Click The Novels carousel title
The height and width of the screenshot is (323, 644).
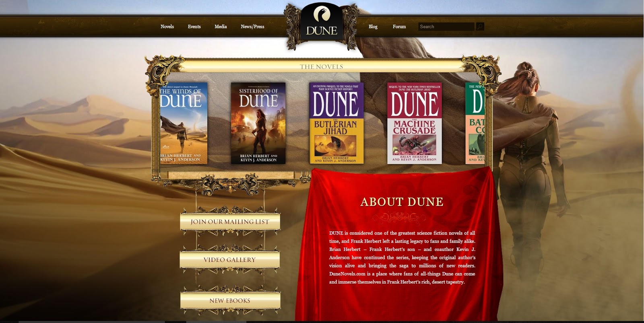[x=321, y=67]
